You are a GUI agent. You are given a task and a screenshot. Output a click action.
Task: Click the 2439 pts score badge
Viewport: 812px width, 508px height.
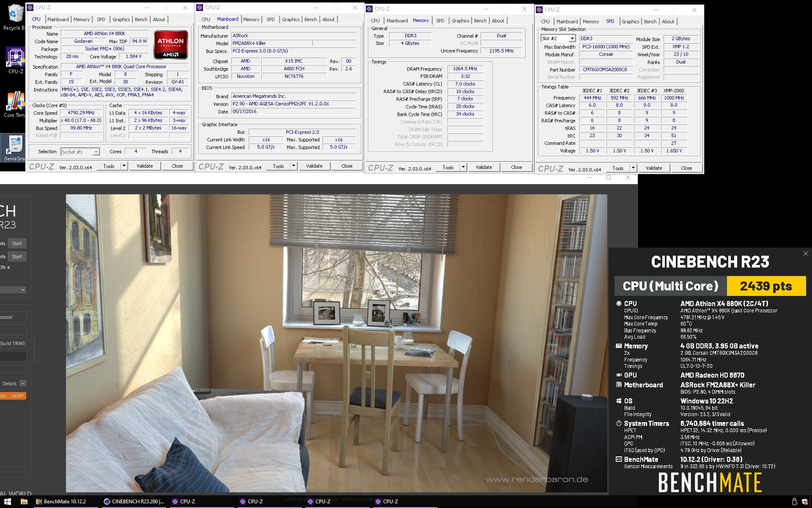click(766, 286)
